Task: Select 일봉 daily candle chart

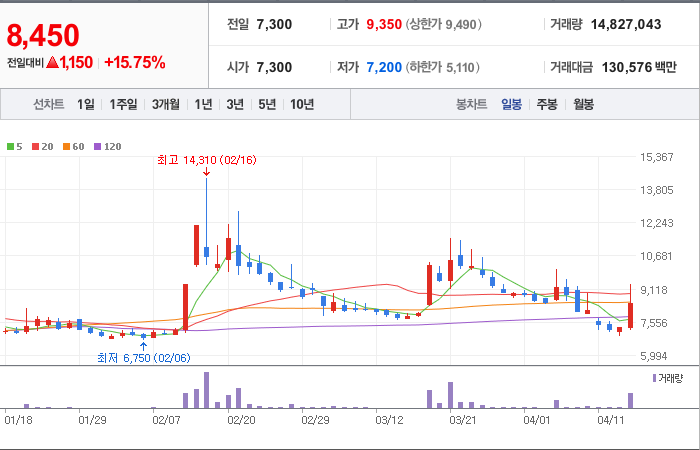Action: click(x=511, y=104)
